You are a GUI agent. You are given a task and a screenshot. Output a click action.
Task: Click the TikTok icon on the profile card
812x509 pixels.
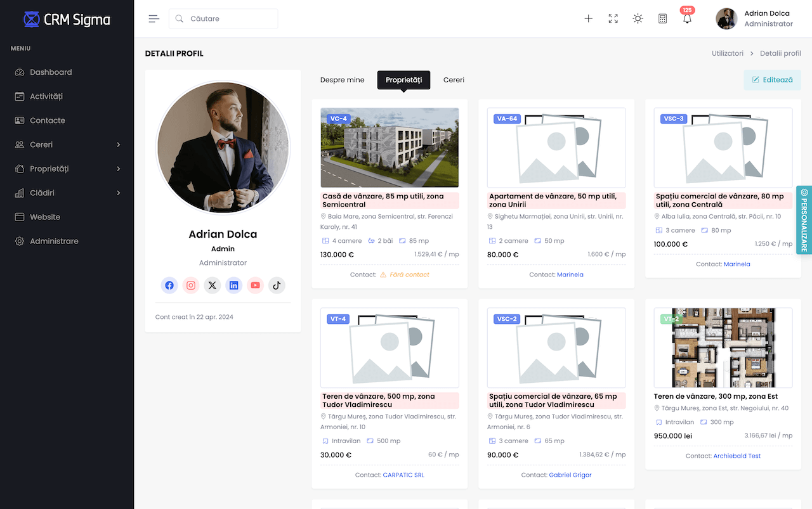tap(277, 285)
